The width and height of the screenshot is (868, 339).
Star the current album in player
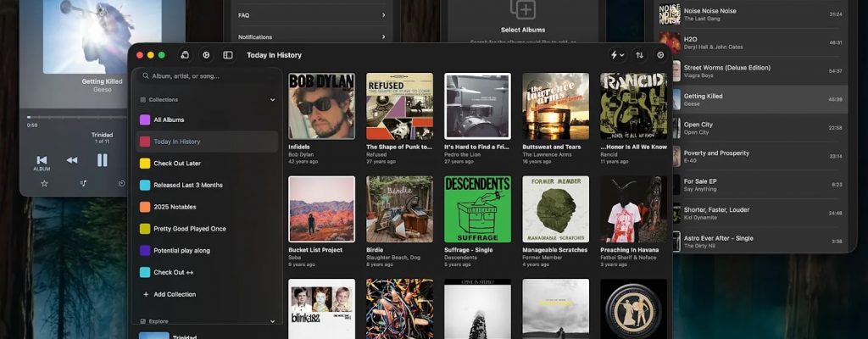44,183
